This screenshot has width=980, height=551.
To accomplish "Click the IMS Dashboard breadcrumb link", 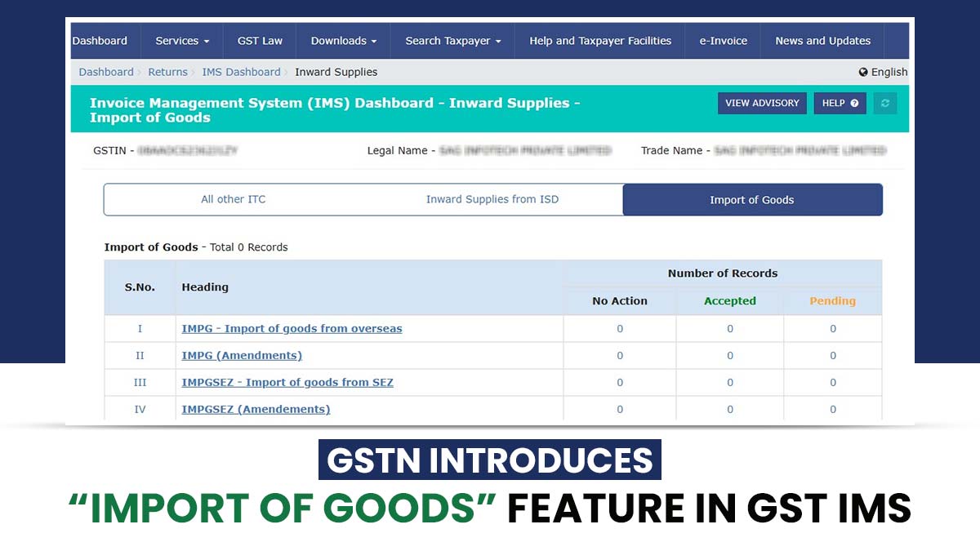I will (241, 72).
